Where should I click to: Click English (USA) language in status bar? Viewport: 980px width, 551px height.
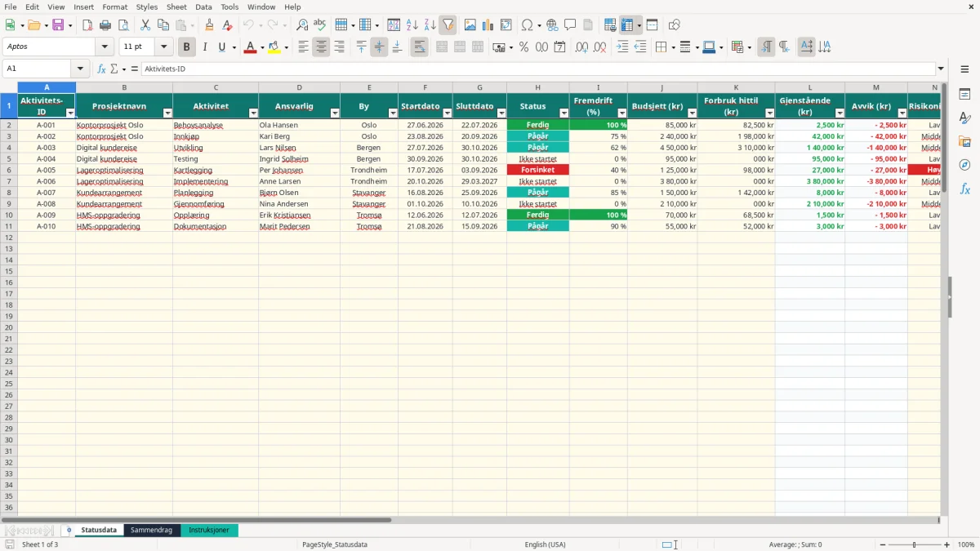(545, 544)
